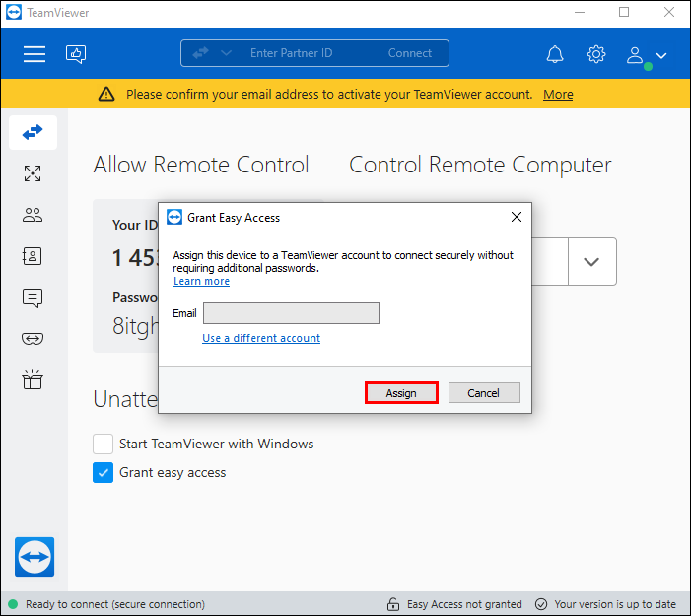Uncheck Grant easy access
The image size is (691, 616).
[103, 473]
